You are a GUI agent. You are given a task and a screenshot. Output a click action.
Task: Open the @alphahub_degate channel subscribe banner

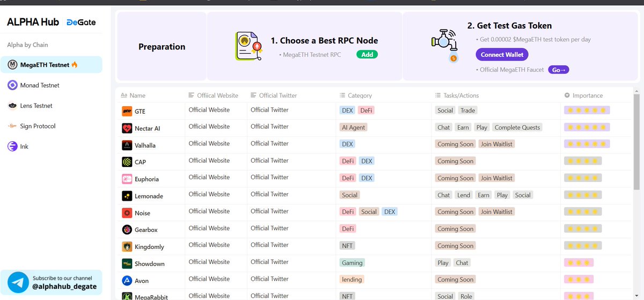(x=52, y=282)
